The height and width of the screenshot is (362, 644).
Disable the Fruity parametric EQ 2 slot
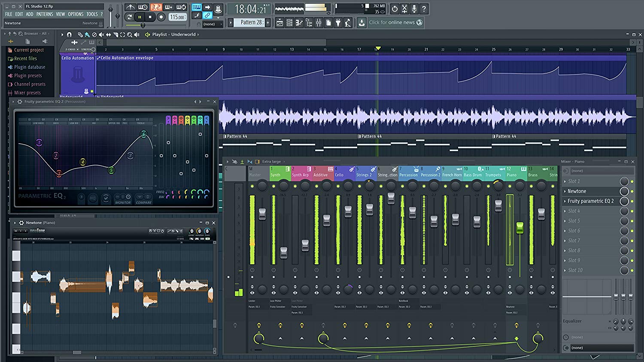coord(632,201)
